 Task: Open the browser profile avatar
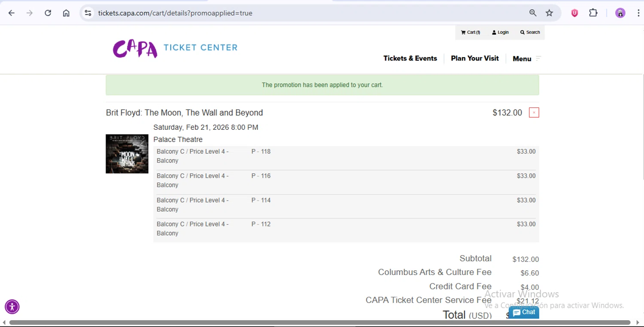coord(620,13)
